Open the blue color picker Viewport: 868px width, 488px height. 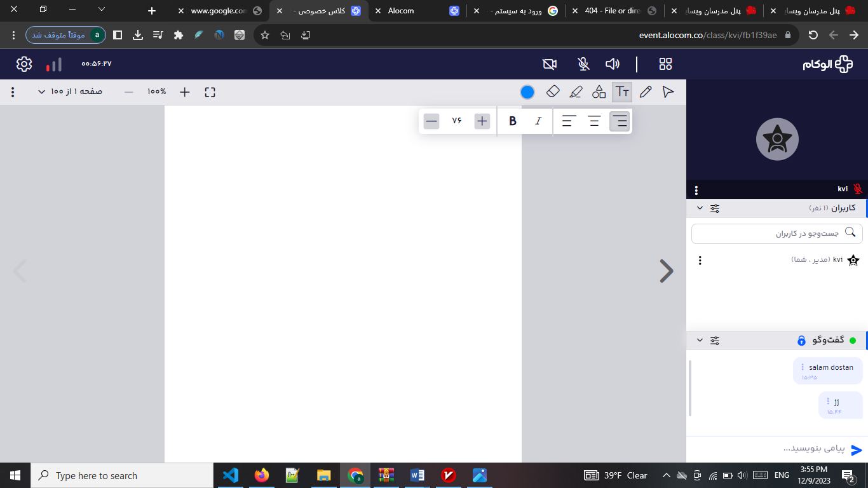(527, 92)
